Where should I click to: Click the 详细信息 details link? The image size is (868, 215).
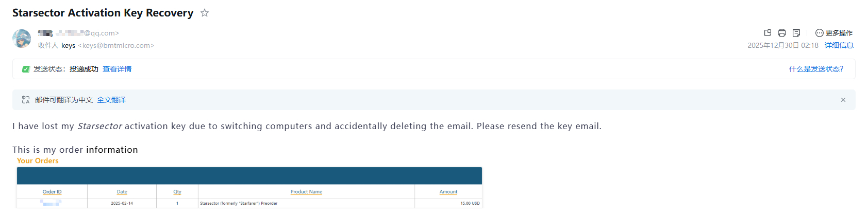tap(839, 45)
